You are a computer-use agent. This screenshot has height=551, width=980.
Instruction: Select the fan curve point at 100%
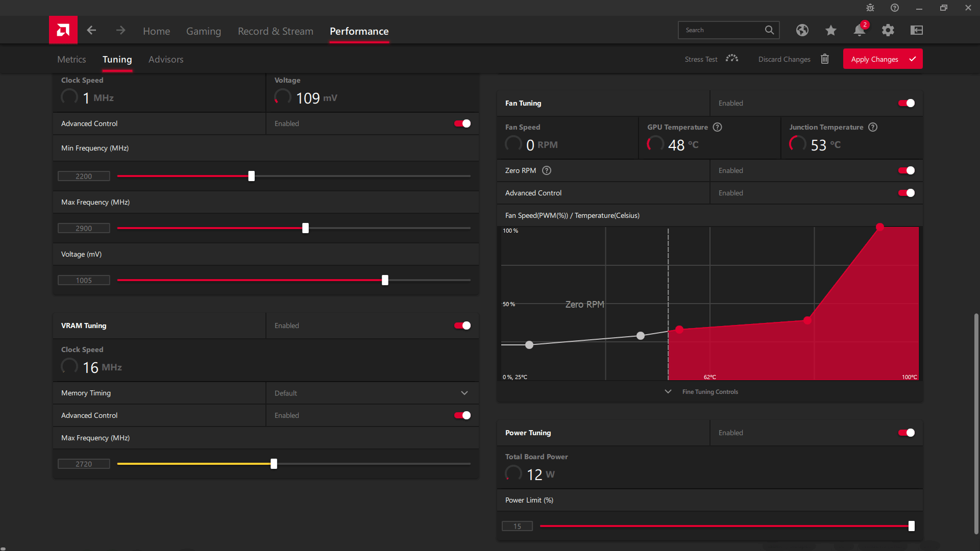tap(879, 227)
